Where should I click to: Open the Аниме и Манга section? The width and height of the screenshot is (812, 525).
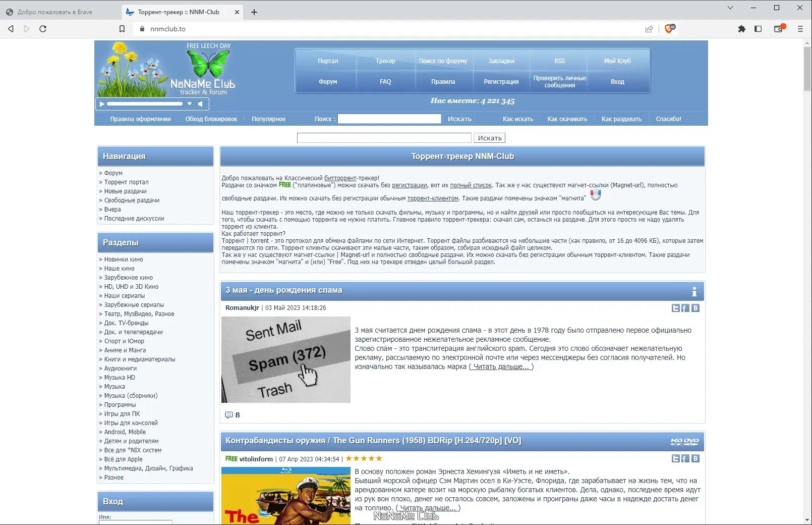click(125, 350)
